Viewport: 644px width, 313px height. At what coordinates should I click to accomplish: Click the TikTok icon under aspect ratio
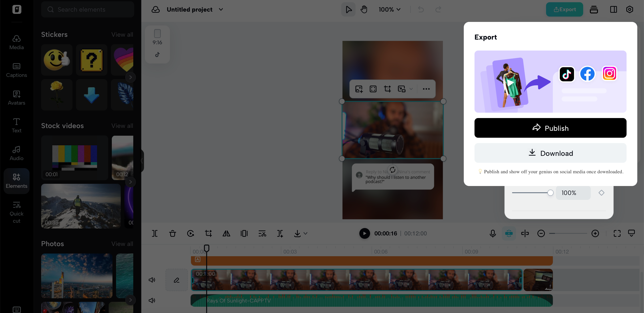click(x=157, y=55)
